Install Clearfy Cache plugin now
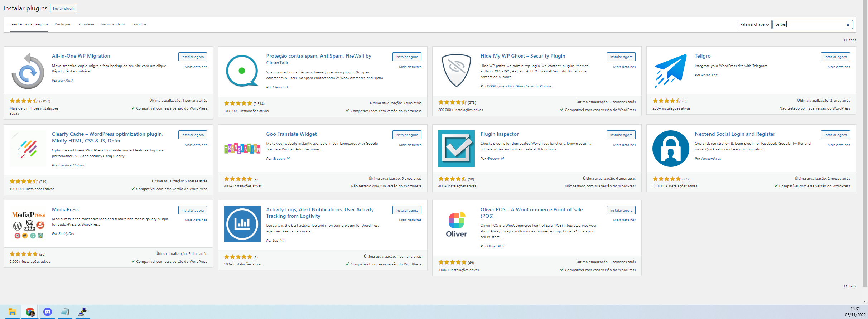 click(193, 135)
